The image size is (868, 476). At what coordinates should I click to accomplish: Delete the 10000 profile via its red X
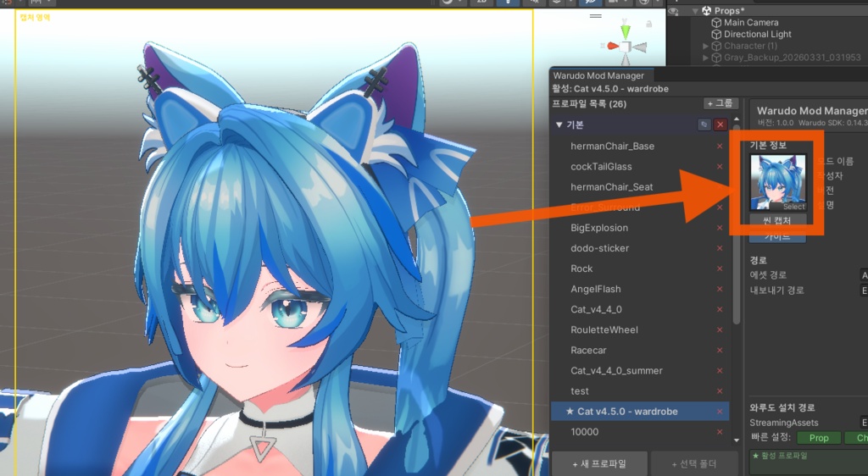[x=720, y=432]
